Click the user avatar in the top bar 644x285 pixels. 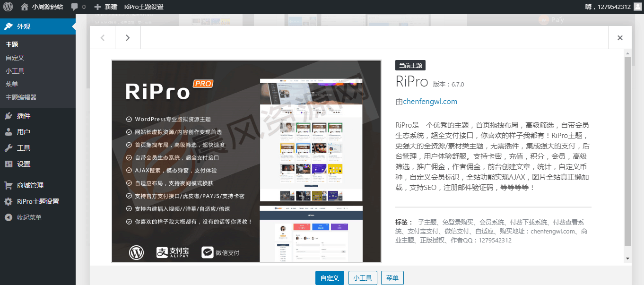(x=637, y=7)
